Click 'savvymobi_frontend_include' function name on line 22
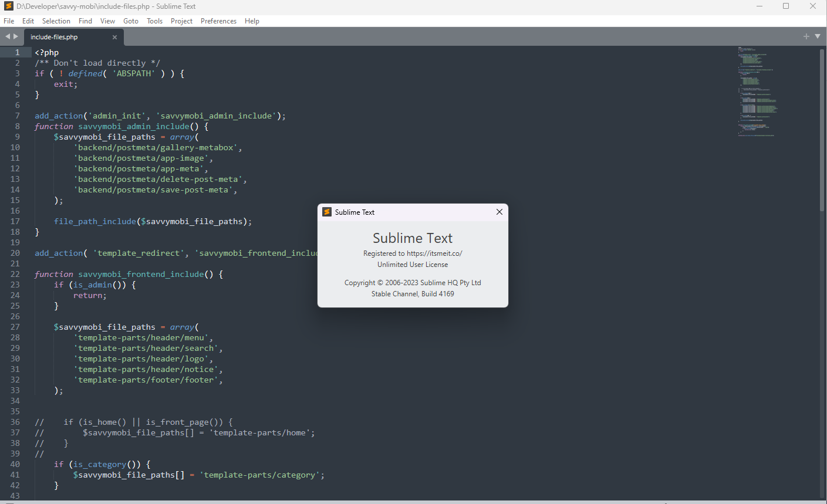The width and height of the screenshot is (827, 504). tap(141, 274)
